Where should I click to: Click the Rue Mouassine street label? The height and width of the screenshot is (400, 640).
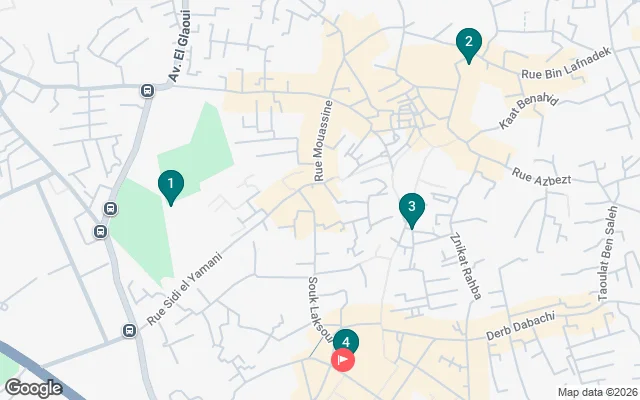coord(323,141)
